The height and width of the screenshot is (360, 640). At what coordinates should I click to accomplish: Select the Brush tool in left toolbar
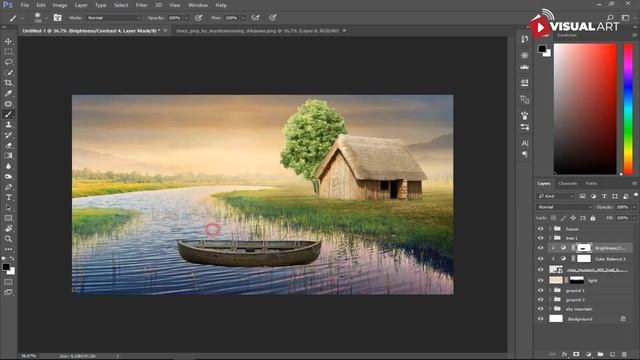(x=8, y=114)
